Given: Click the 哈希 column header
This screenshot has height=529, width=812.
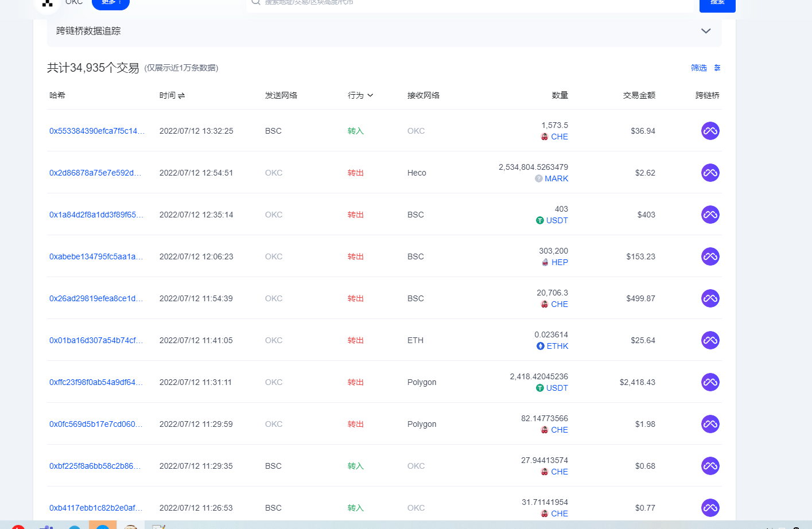Looking at the screenshot, I should [x=57, y=95].
